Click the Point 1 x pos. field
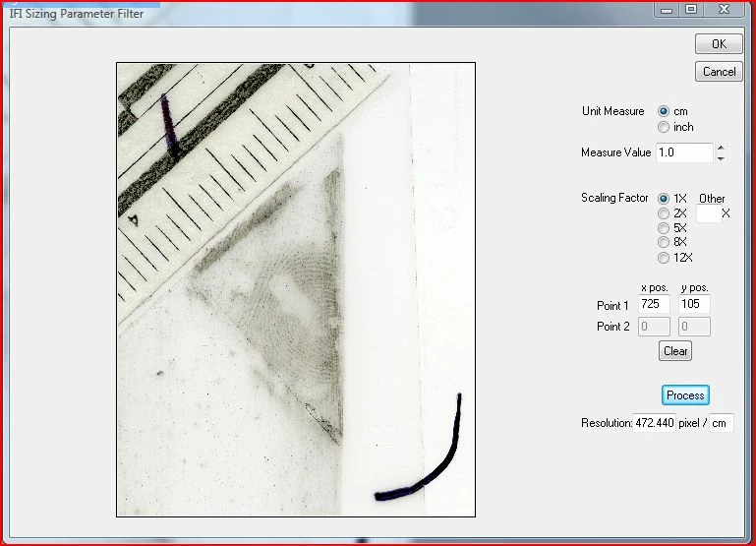This screenshot has width=756, height=546. [654, 304]
